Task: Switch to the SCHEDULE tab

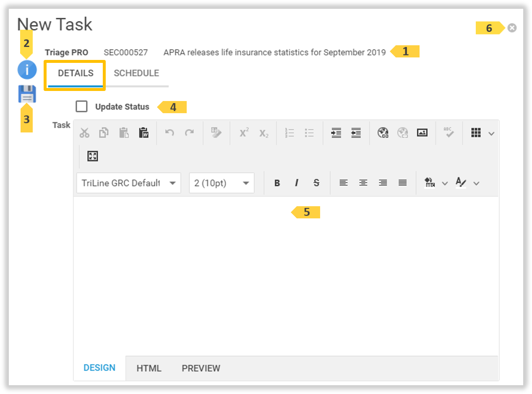Action: point(136,73)
